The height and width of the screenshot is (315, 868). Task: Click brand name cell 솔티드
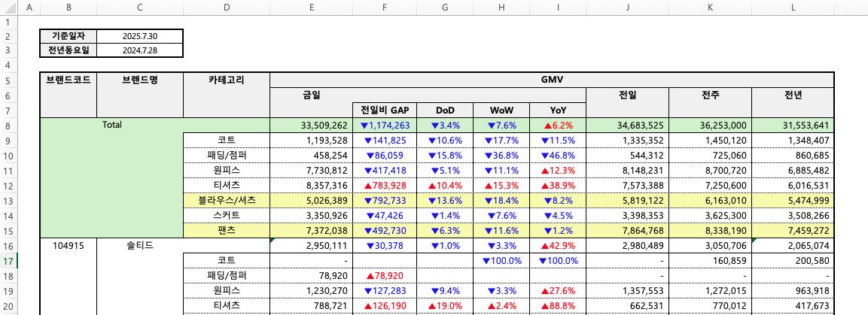(x=139, y=246)
